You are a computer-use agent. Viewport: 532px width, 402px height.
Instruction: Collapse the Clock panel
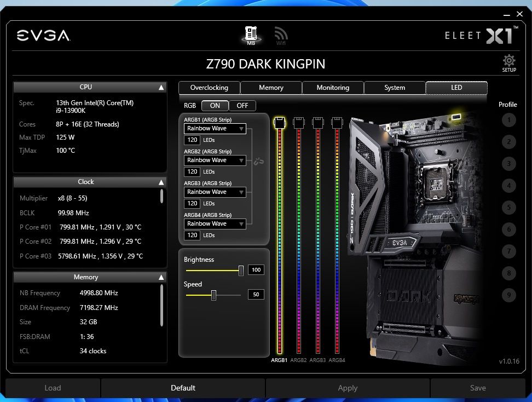[x=161, y=182]
